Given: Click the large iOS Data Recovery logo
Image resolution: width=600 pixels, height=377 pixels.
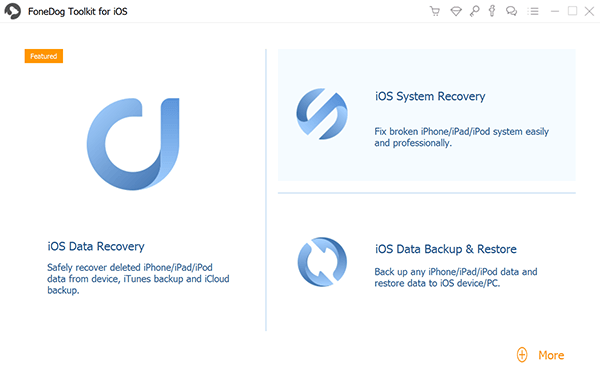Looking at the screenshot, I should (x=133, y=144).
